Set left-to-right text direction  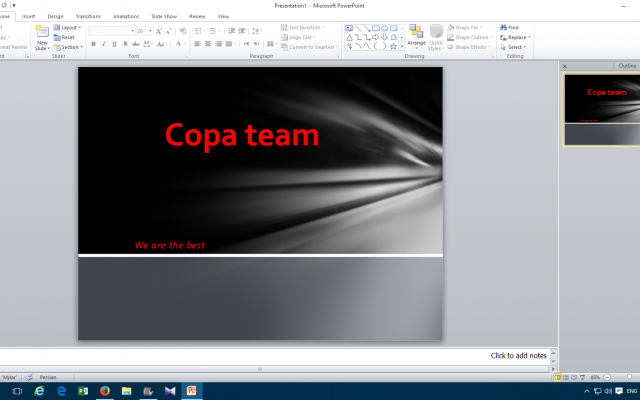tap(246, 44)
